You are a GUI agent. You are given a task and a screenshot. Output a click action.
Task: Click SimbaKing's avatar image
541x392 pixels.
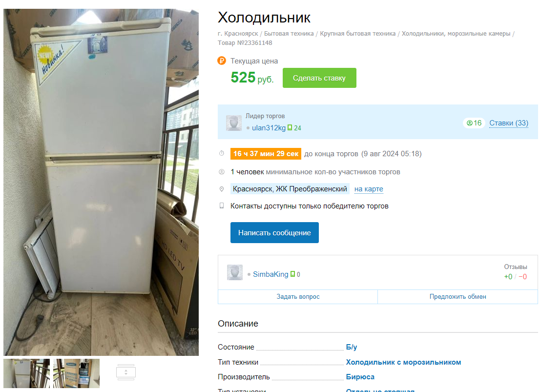[x=235, y=272]
